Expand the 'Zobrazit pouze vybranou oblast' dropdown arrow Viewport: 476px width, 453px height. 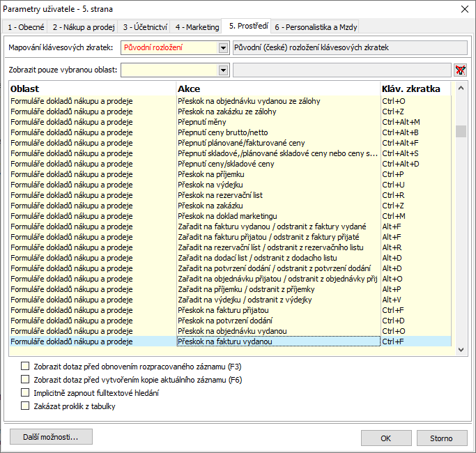coord(223,70)
